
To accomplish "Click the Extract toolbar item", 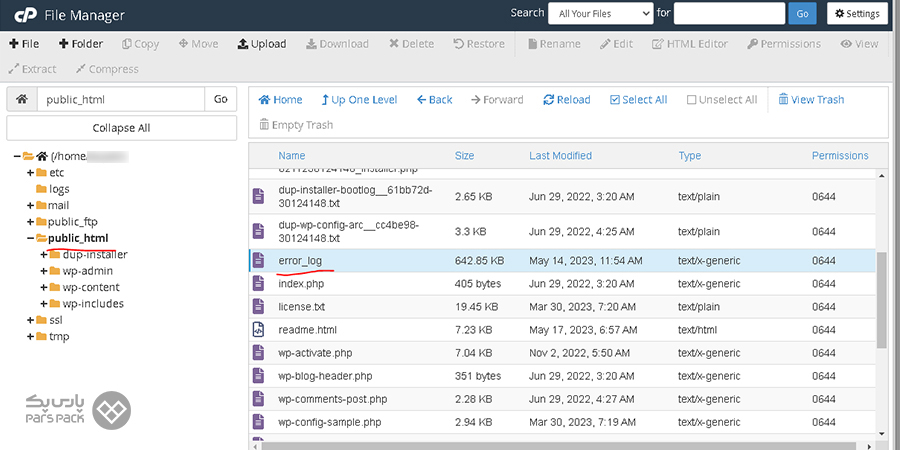I will [33, 69].
